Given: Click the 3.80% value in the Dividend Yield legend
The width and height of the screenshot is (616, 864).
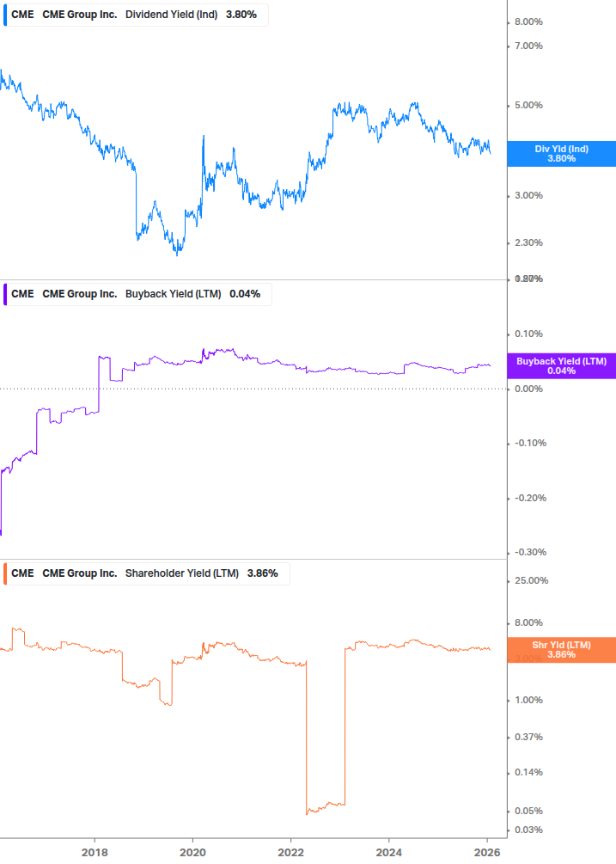Looking at the screenshot, I should 241,15.
